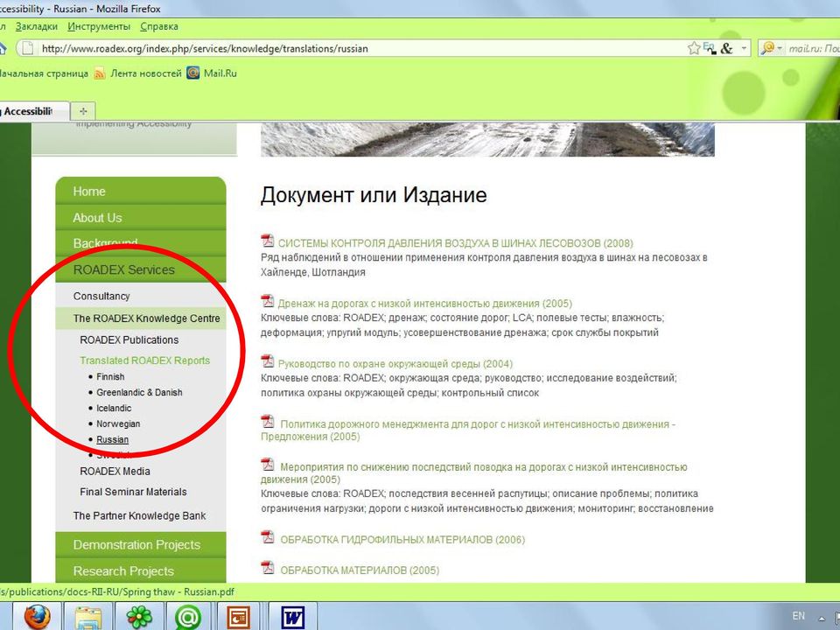This screenshot has width=840, height=630.
Task: Select Greenlandic & Danish translations
Action: tap(139, 392)
